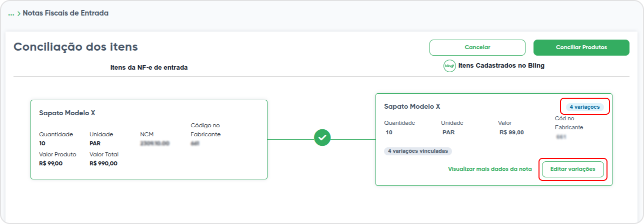Open Editar variações
The image size is (644, 224).
(x=573, y=169)
